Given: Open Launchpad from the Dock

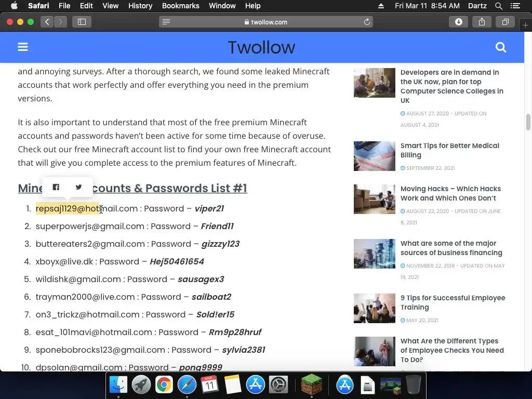Looking at the screenshot, I should (141, 385).
